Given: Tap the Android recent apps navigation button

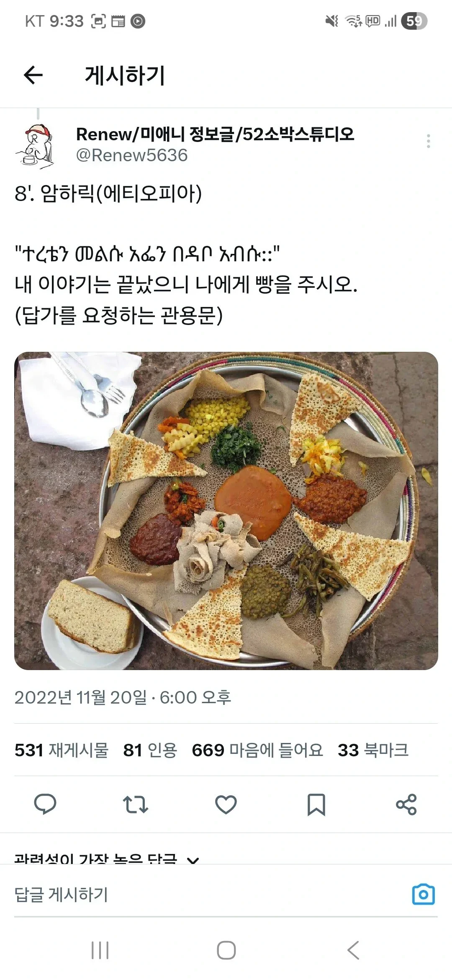Looking at the screenshot, I should pos(100,950).
